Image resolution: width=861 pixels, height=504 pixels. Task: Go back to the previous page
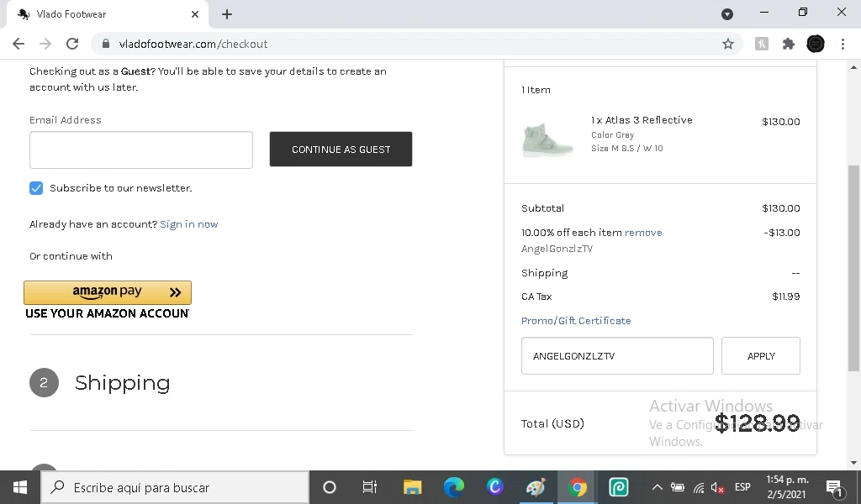(18, 44)
